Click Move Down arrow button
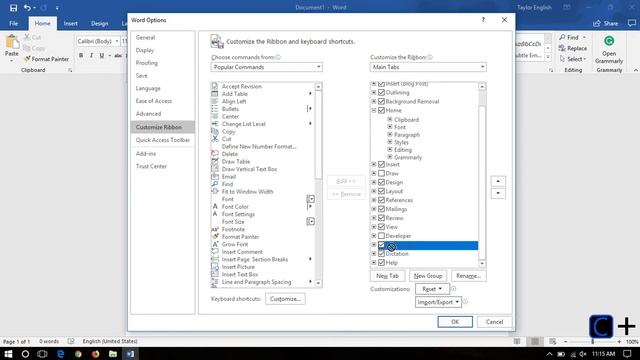The width and height of the screenshot is (640, 360). coord(498,193)
